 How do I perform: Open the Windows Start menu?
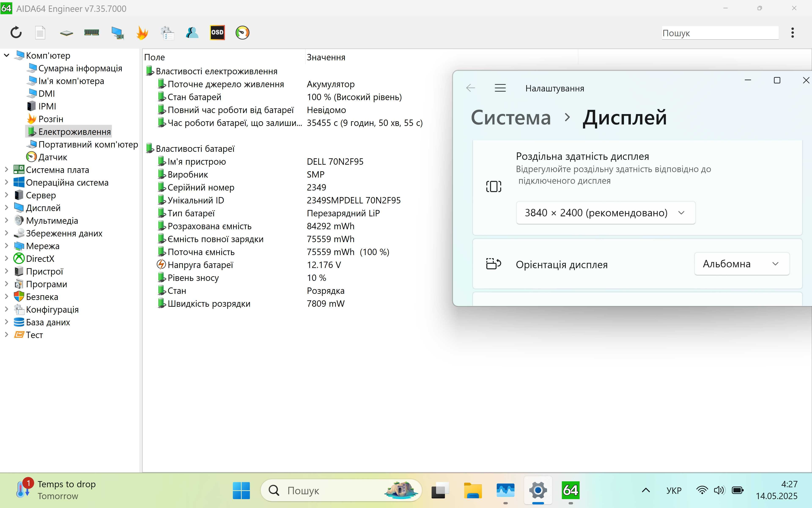click(241, 490)
